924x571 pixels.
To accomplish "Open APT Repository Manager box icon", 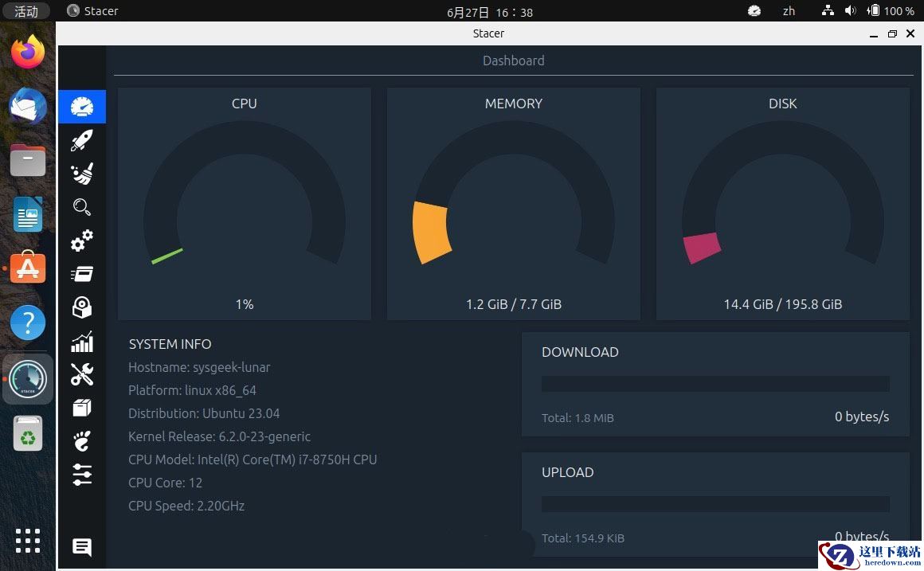I will (82, 408).
